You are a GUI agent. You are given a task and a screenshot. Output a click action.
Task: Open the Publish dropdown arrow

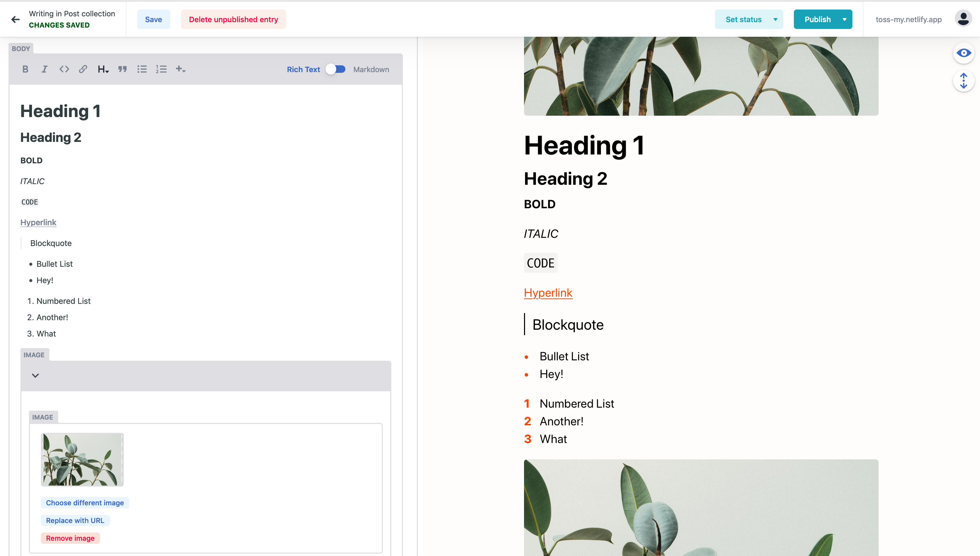click(845, 19)
